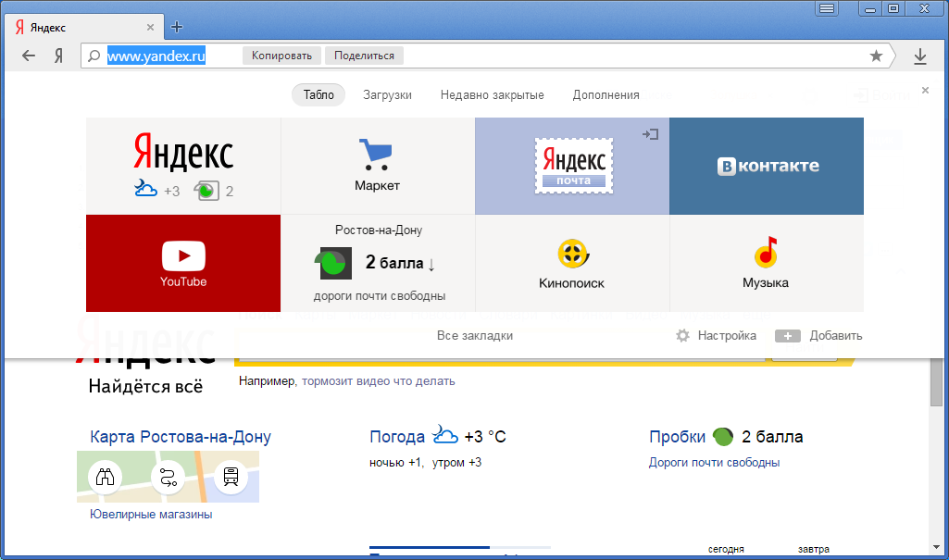Open the browser hamburger menu in title bar
Image resolution: width=949 pixels, height=560 pixels.
click(x=826, y=8)
